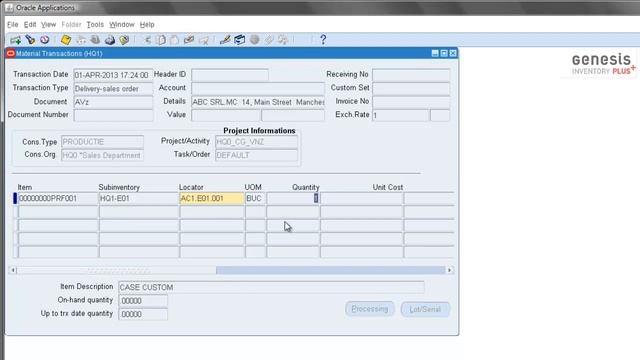Image resolution: width=640 pixels, height=360 pixels.
Task: Click the Copy toolbar icon
Action: [x=161, y=40]
